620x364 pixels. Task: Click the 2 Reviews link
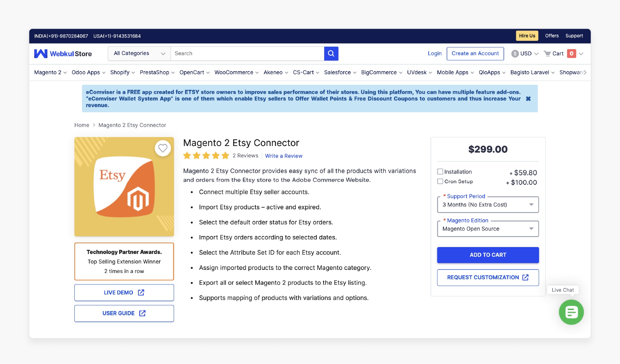pos(245,156)
